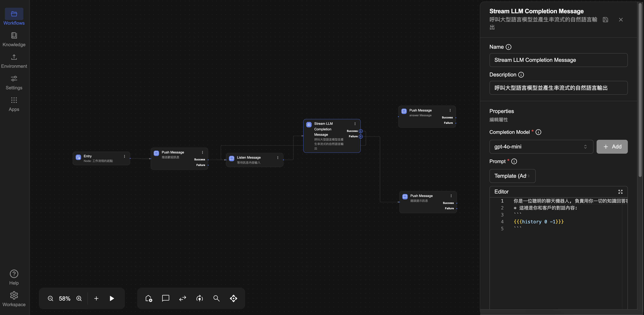The width and height of the screenshot is (644, 315).
Task: Click the Failure plus connector on Stream LLM node
Action: point(361,136)
